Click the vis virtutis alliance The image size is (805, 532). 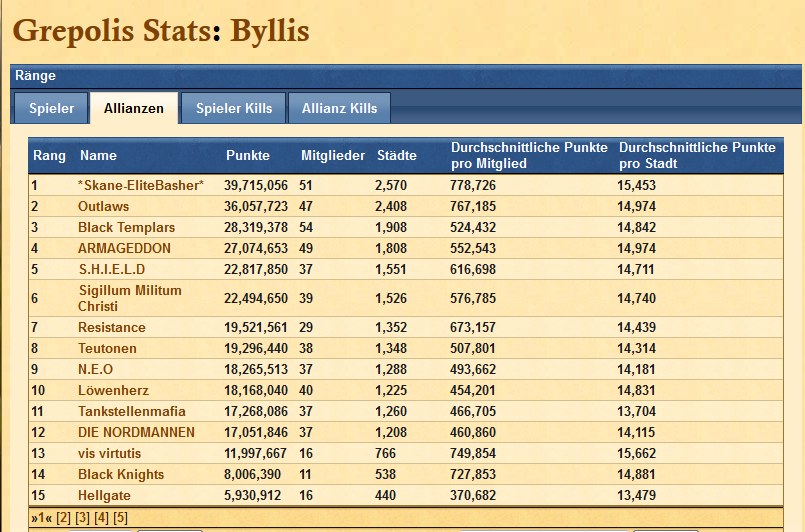coord(110,453)
